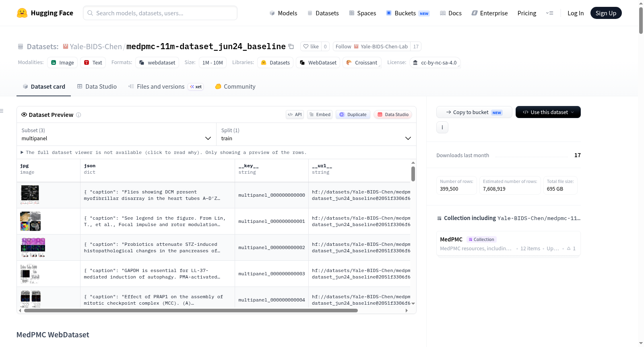Open thumbnail for multipanel_000000000002 row
The height and width of the screenshot is (347, 644).
[x=33, y=247]
